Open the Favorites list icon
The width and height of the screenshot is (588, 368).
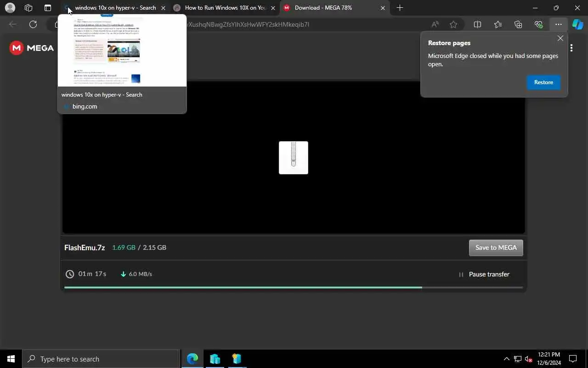coord(498,24)
